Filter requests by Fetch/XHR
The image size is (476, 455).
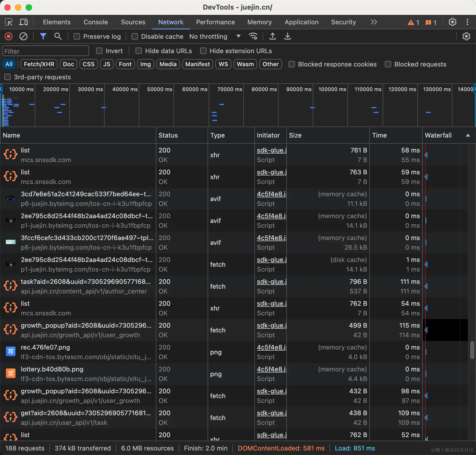tap(39, 64)
